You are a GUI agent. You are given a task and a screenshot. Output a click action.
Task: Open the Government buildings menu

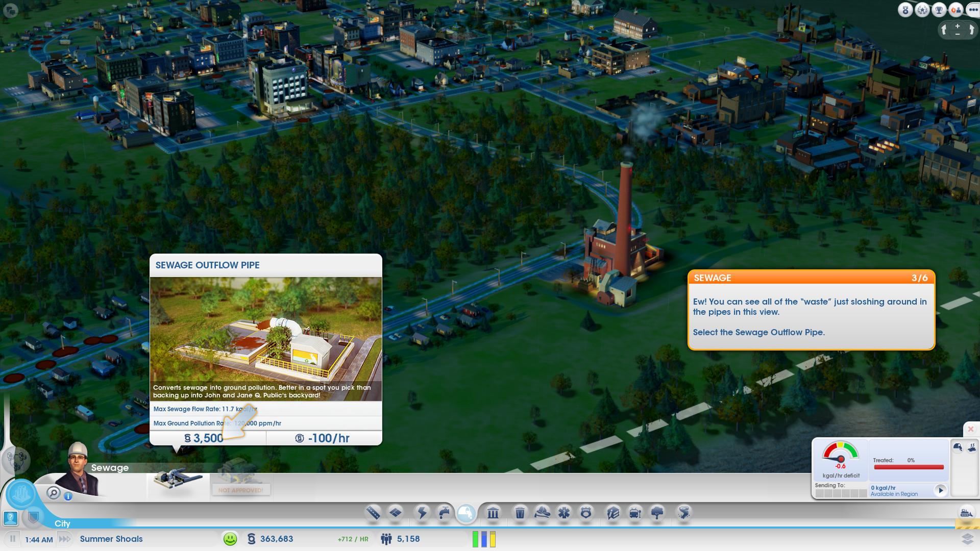click(493, 513)
